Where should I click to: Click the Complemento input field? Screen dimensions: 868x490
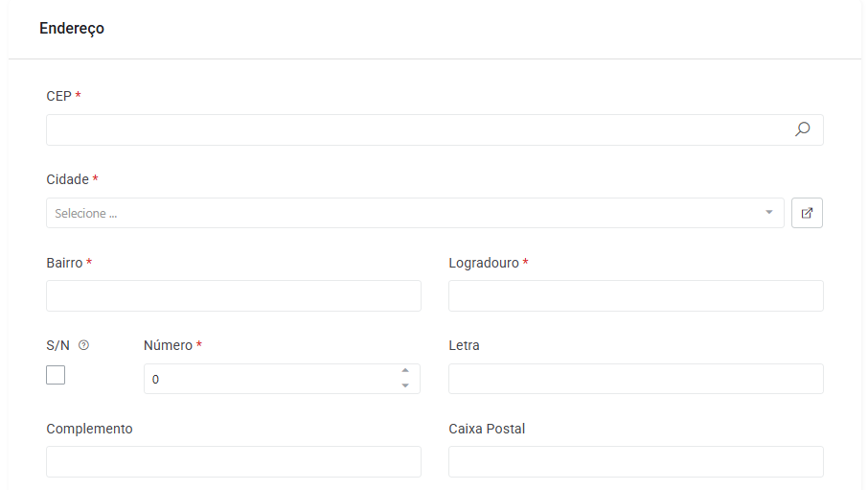point(234,462)
